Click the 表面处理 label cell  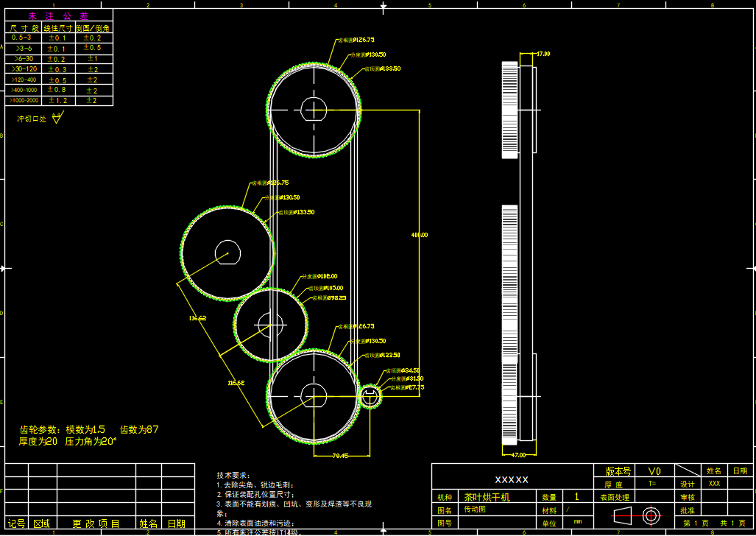click(615, 498)
